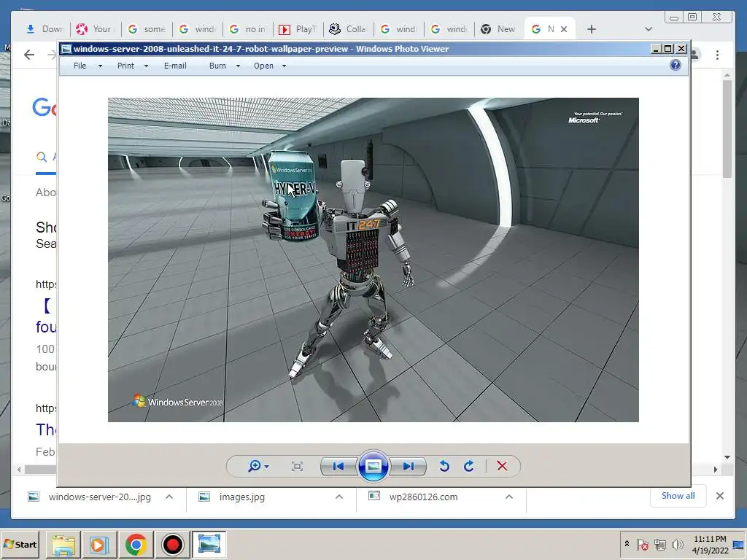Open the Open menu in Photo Viewer
This screenshot has height=560, width=747.
pos(263,66)
